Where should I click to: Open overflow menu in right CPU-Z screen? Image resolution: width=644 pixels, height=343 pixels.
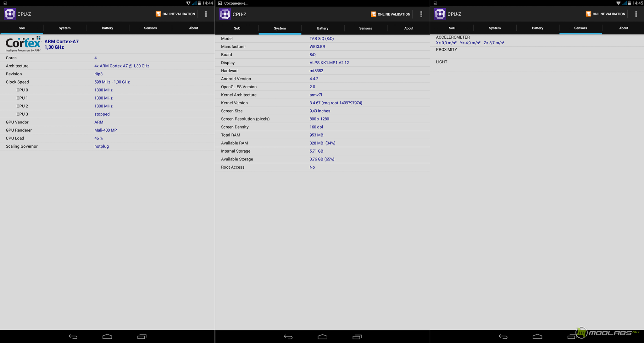pyautogui.click(x=636, y=14)
